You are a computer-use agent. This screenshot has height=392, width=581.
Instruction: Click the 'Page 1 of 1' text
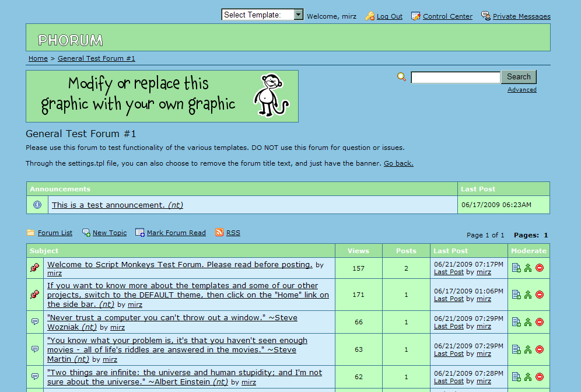click(485, 235)
